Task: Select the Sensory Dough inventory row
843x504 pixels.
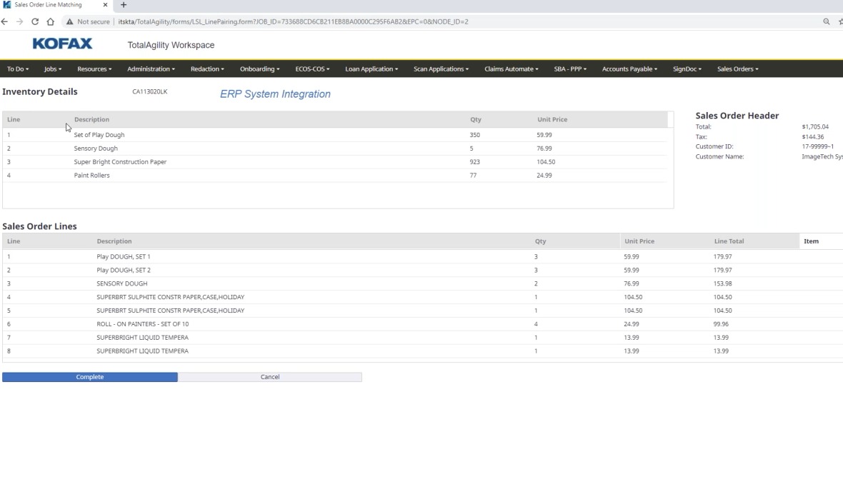Action: click(96, 148)
